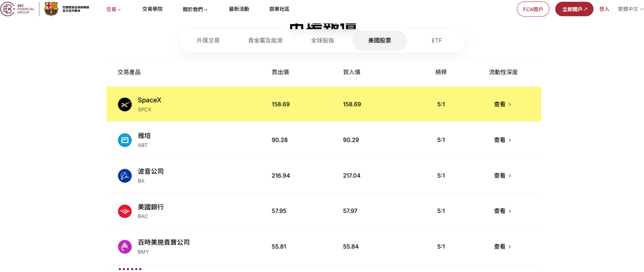This screenshot has height=272, width=644.
Task: Click the Boeing buy price 217.04
Action: [x=352, y=175]
